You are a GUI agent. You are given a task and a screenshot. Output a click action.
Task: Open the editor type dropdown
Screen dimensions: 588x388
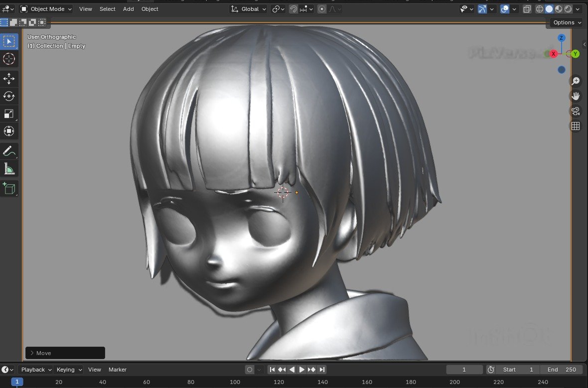(x=7, y=9)
